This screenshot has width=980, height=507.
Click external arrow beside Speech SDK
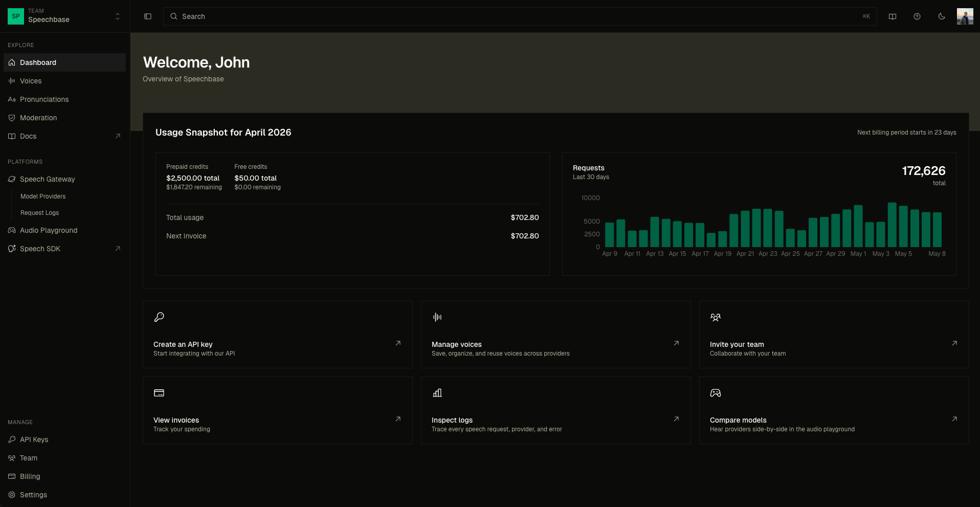pyautogui.click(x=118, y=249)
